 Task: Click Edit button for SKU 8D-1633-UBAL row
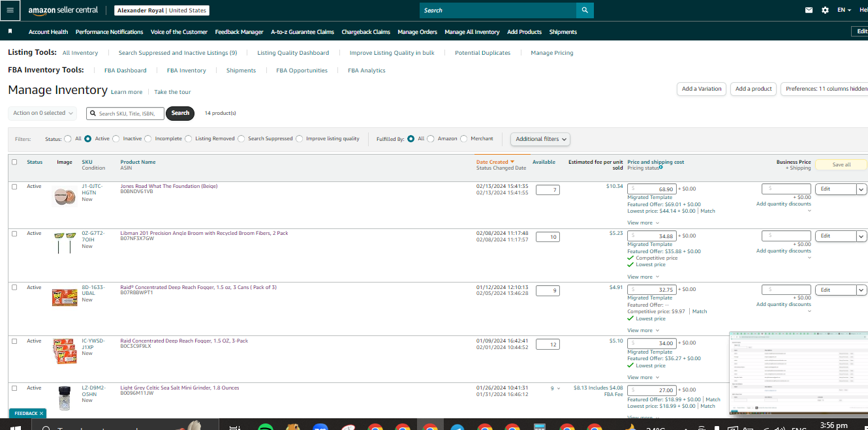coord(835,290)
